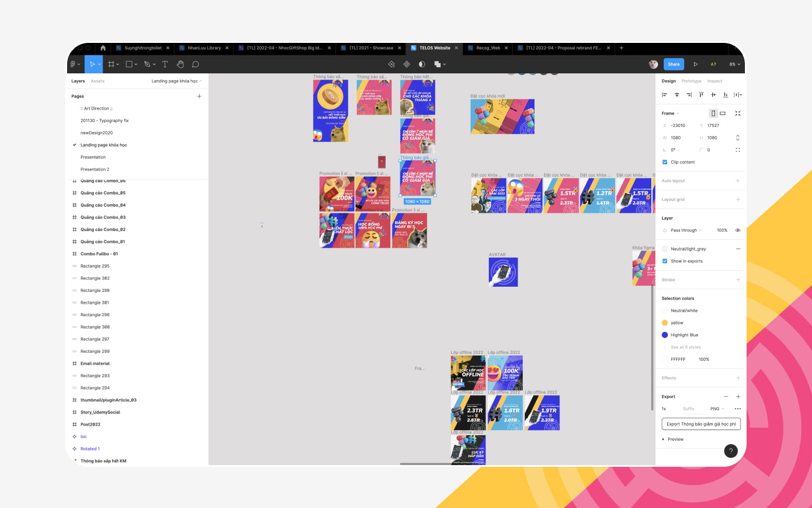Viewport: 812px width, 508px height.
Task: Align selection to right
Action: pyautogui.click(x=689, y=95)
